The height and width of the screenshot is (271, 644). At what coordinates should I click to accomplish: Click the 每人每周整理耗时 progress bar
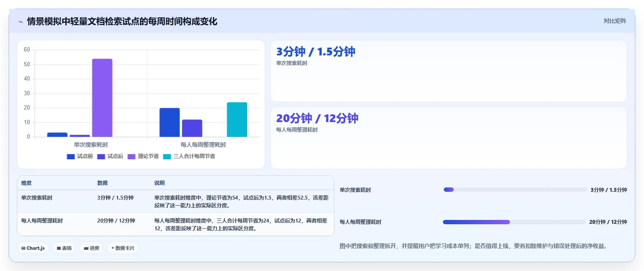(x=515, y=222)
